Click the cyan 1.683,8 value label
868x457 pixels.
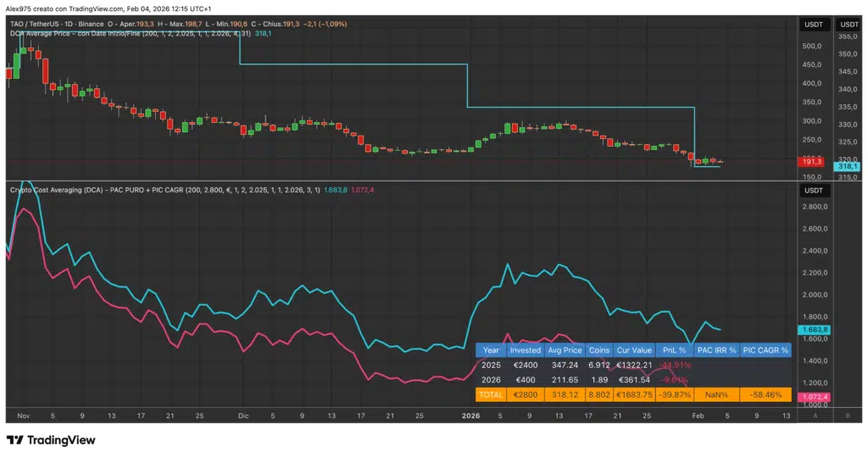[x=813, y=329]
